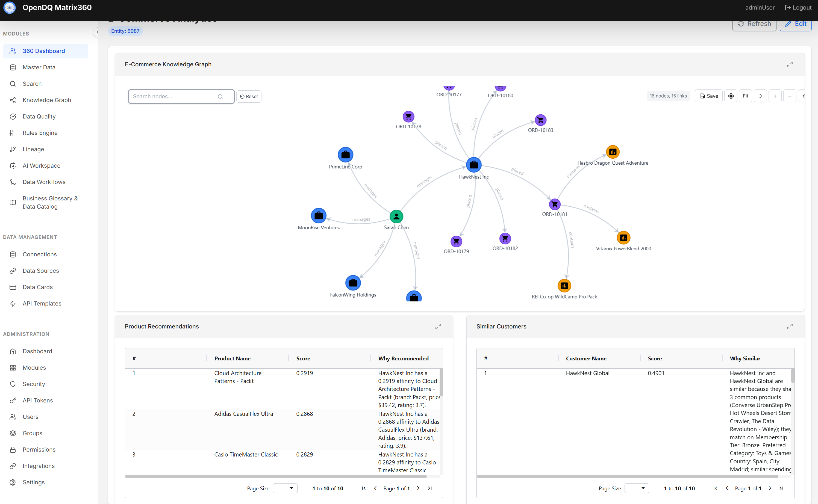Open graph settings gear icon
Image resolution: width=818 pixels, height=504 pixels.
[731, 96]
